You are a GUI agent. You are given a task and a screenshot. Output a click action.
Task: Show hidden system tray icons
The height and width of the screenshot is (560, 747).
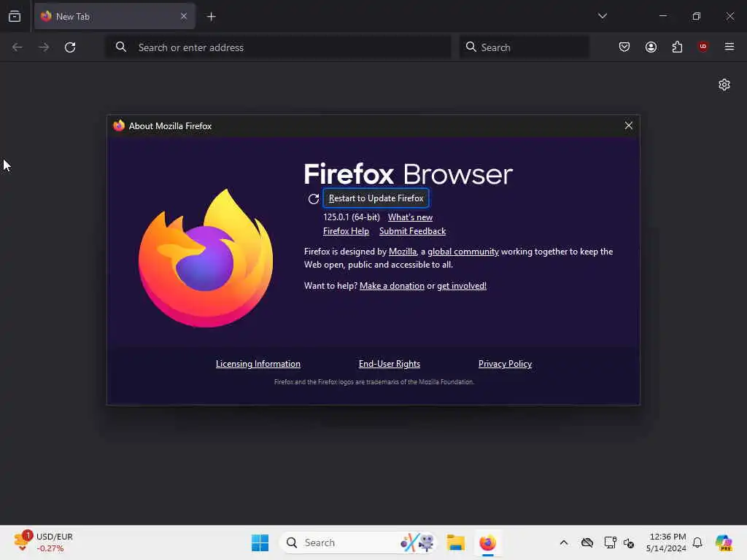click(x=564, y=542)
